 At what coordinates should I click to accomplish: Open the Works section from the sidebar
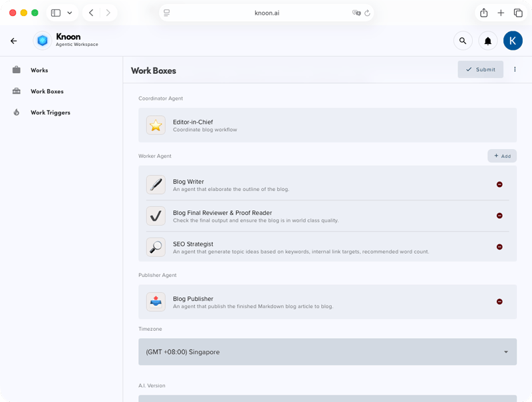[37, 70]
